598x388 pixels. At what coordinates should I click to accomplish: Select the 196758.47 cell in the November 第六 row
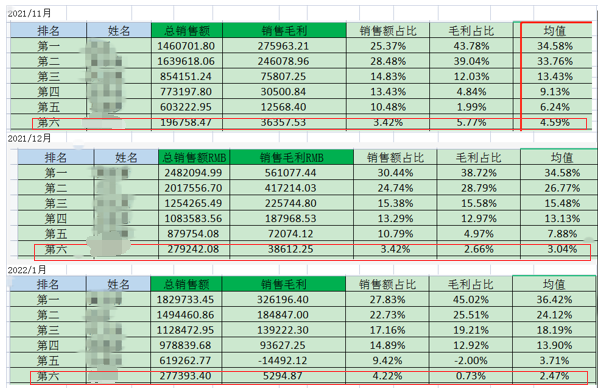click(x=187, y=122)
